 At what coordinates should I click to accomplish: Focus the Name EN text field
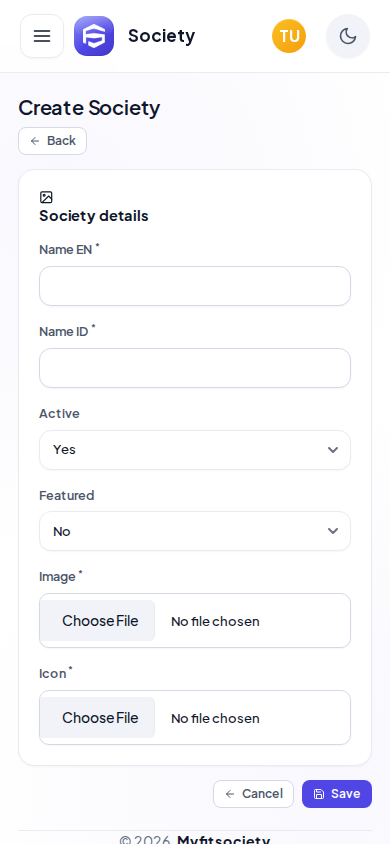pos(195,286)
